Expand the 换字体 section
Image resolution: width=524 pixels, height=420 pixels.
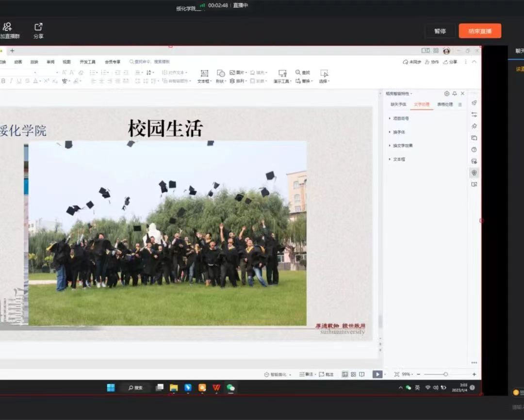[398, 132]
